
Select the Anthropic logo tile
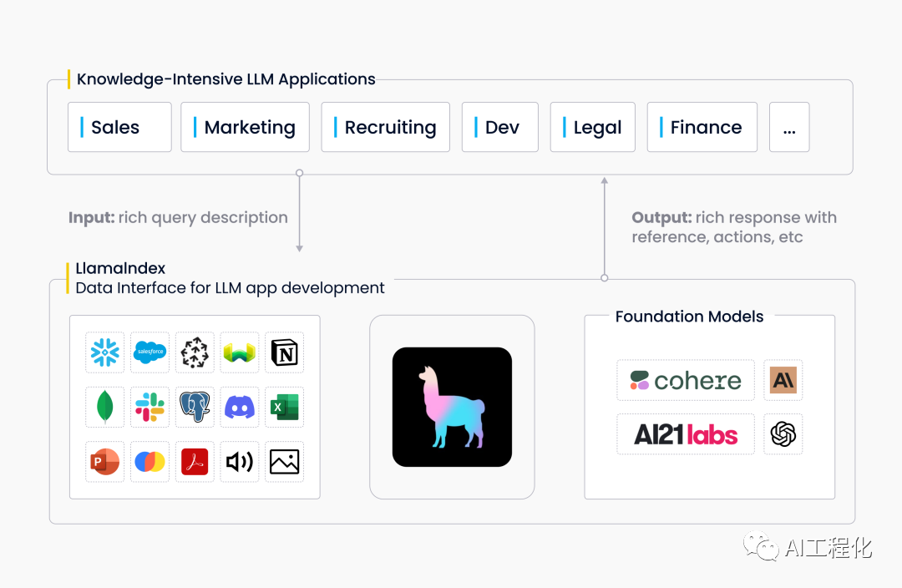(783, 381)
